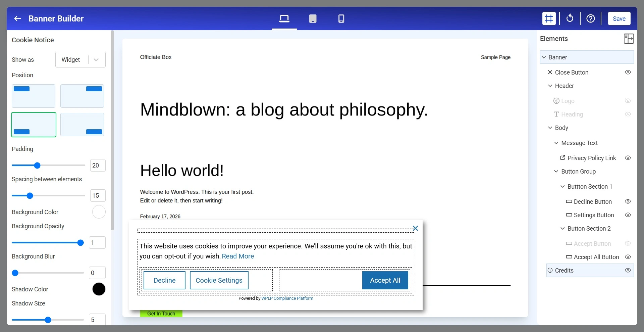This screenshot has width=644, height=332.
Task: Click the Background Blur slider handle
Action: coord(15,273)
